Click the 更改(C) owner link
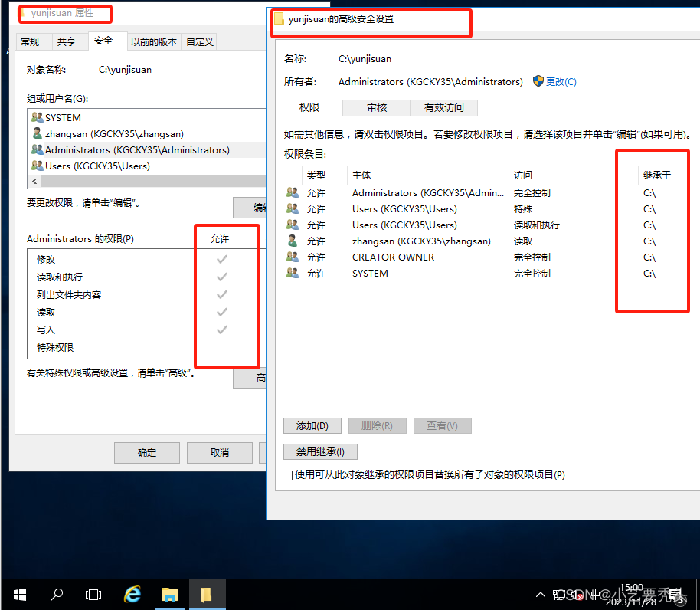 coord(561,82)
